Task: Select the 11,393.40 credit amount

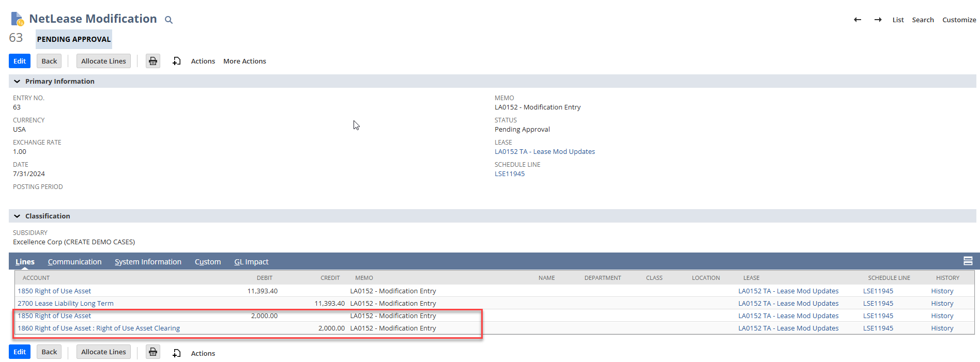Action: 330,303
